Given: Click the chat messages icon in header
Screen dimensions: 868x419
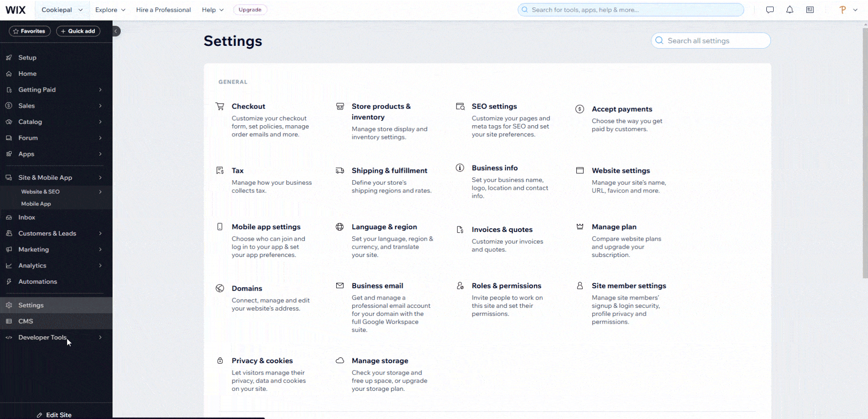Looking at the screenshot, I should [770, 10].
